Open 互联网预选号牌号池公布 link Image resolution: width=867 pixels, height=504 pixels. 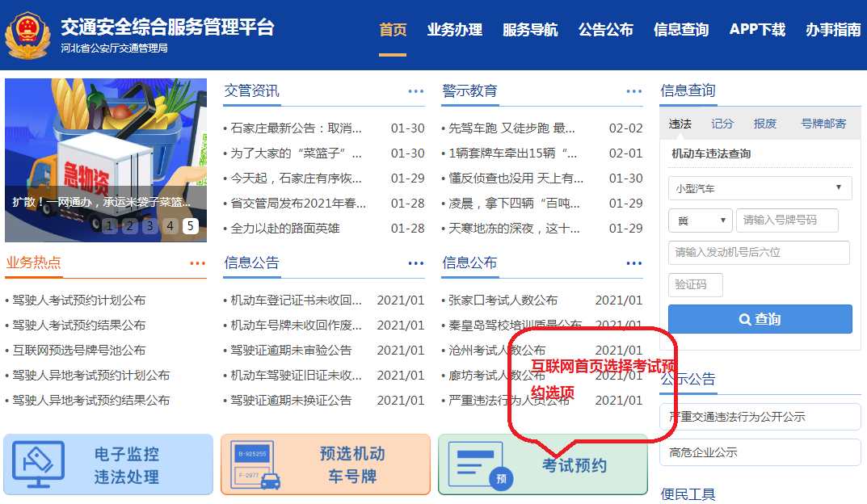click(79, 351)
